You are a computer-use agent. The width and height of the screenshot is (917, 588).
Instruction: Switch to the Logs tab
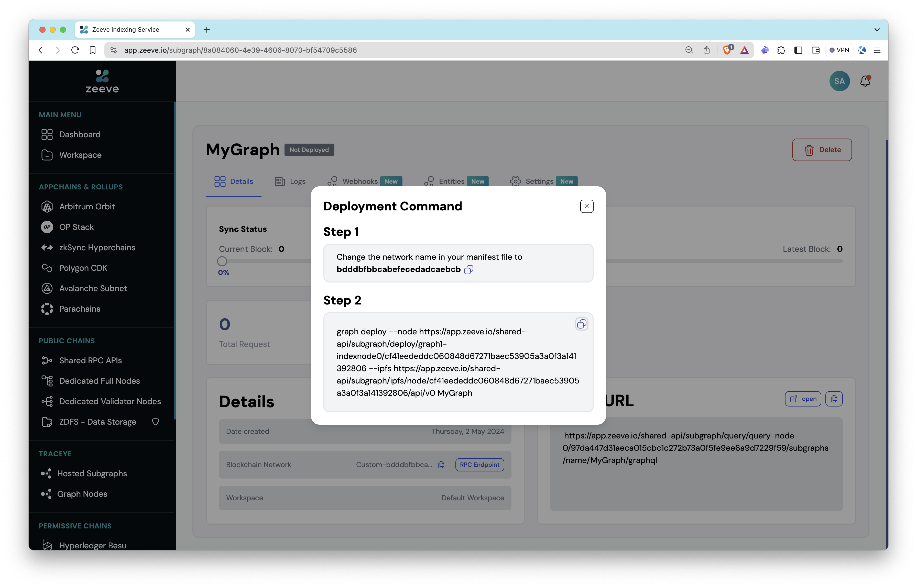(290, 181)
